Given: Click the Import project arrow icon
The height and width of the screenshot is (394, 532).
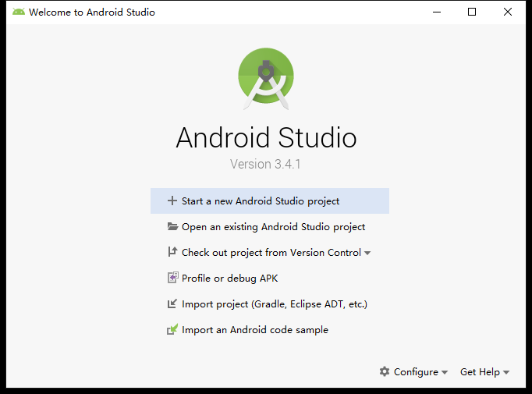Looking at the screenshot, I should pos(172,303).
